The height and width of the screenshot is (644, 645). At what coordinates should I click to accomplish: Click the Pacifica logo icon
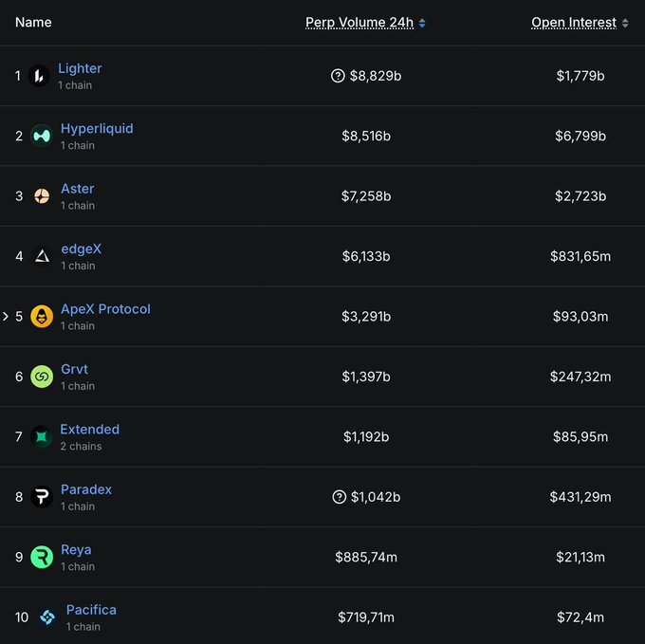pyautogui.click(x=47, y=617)
